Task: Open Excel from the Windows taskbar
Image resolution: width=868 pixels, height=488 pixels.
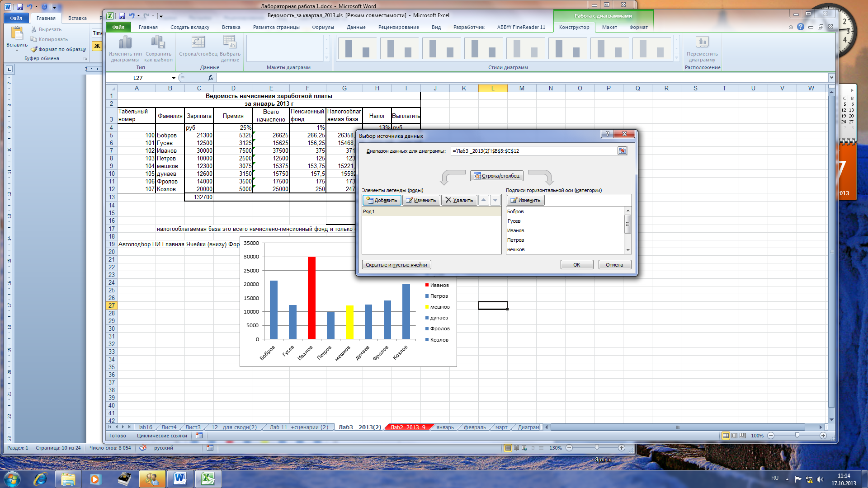Action: click(208, 479)
